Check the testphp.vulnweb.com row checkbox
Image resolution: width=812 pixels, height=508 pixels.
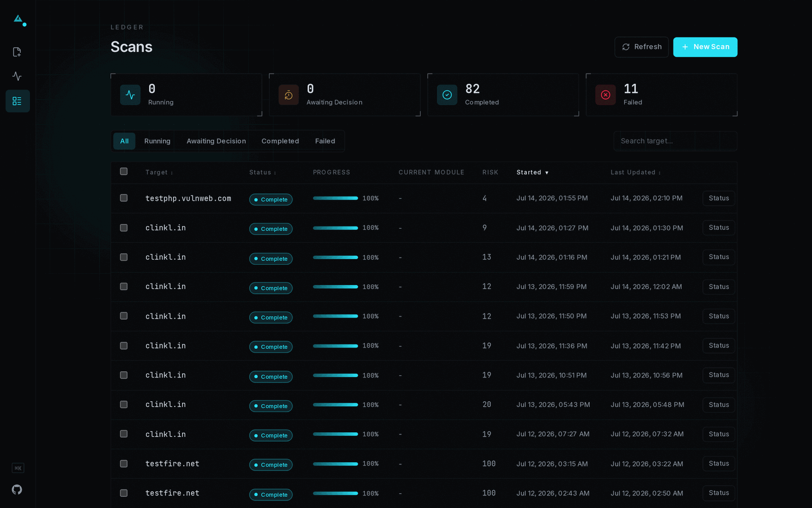coord(124,198)
